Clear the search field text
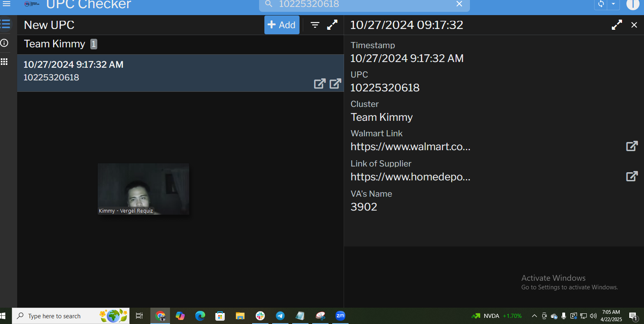This screenshot has width=644, height=324. 459,4
